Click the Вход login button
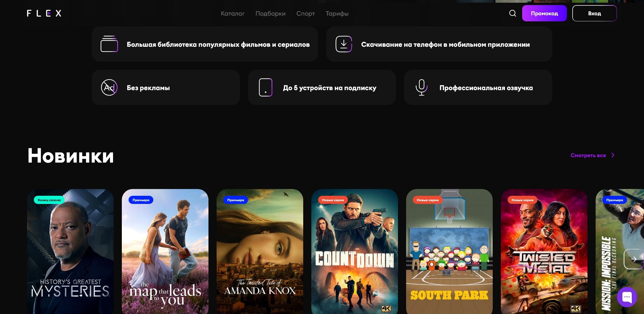This screenshot has width=644, height=314. pyautogui.click(x=594, y=13)
